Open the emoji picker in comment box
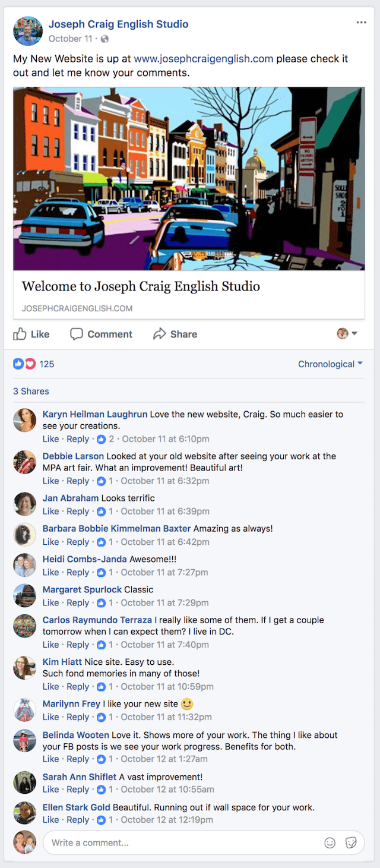 pyautogui.click(x=330, y=842)
